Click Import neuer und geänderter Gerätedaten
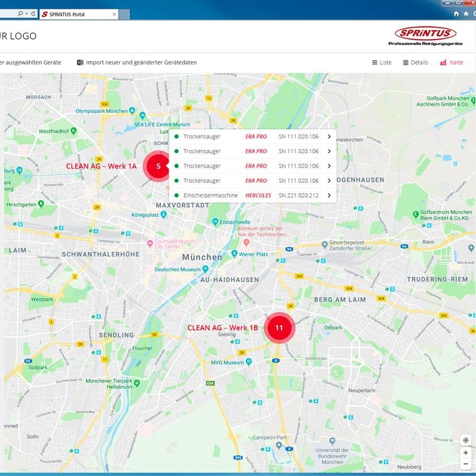Screen dimensions: 476x476 click(141, 63)
